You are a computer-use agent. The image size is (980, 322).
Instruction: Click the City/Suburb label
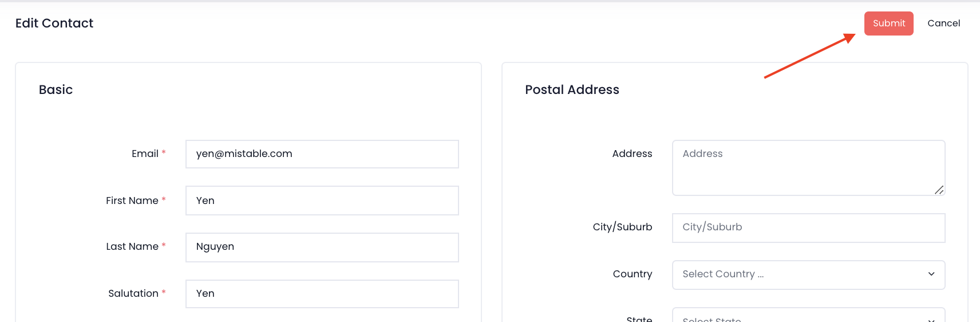[x=622, y=227]
